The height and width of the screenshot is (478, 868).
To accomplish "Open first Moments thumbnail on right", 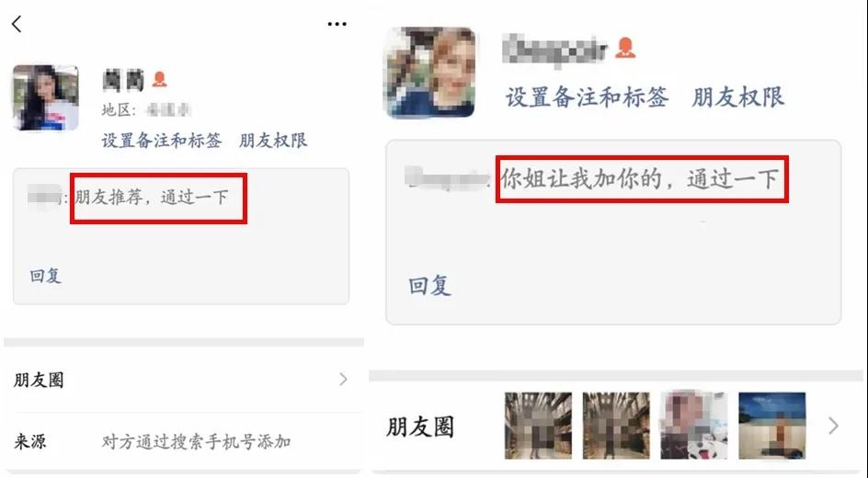I will 538,426.
